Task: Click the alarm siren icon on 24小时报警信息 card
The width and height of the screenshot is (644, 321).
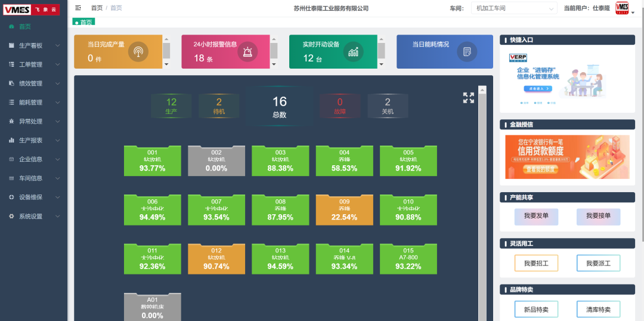Action: (x=247, y=52)
